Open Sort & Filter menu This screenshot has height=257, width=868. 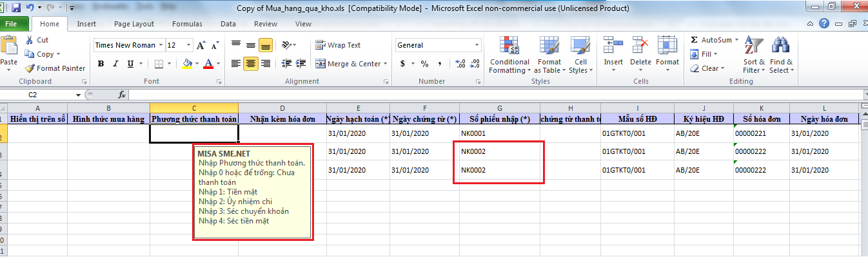point(753,55)
